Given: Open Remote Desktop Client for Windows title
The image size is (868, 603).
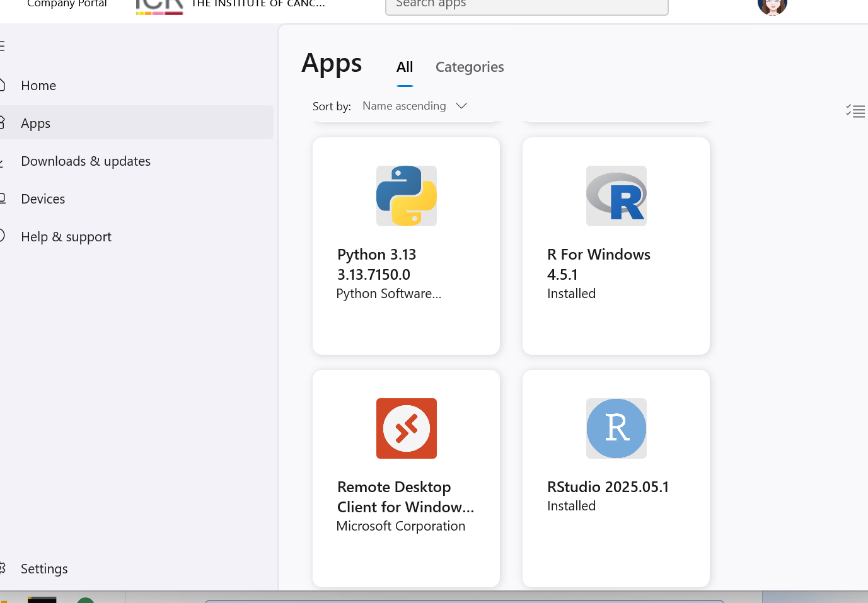Looking at the screenshot, I should (405, 497).
